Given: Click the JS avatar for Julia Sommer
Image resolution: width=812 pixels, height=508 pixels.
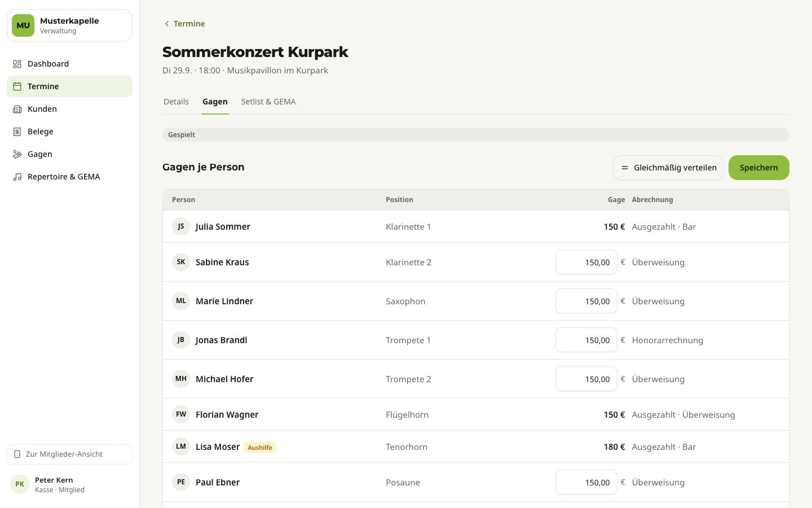Looking at the screenshot, I should 181,226.
